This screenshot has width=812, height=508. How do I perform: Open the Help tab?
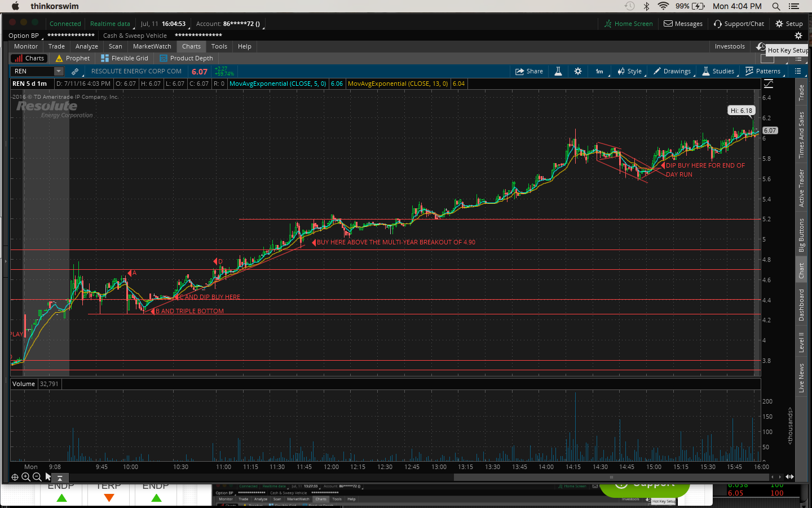(245, 46)
